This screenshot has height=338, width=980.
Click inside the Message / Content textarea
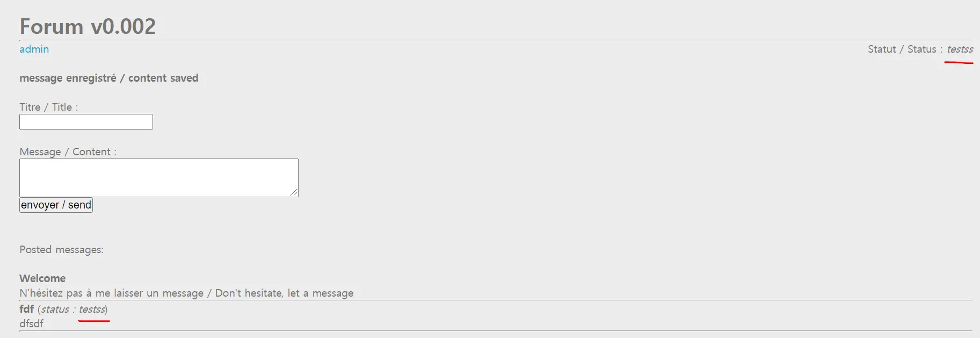pos(158,177)
